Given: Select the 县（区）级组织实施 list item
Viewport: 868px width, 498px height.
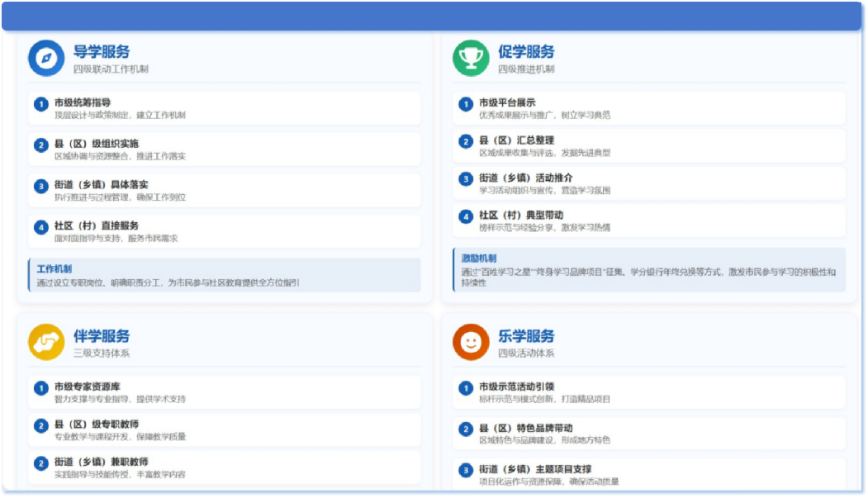Looking at the screenshot, I should point(224,149).
